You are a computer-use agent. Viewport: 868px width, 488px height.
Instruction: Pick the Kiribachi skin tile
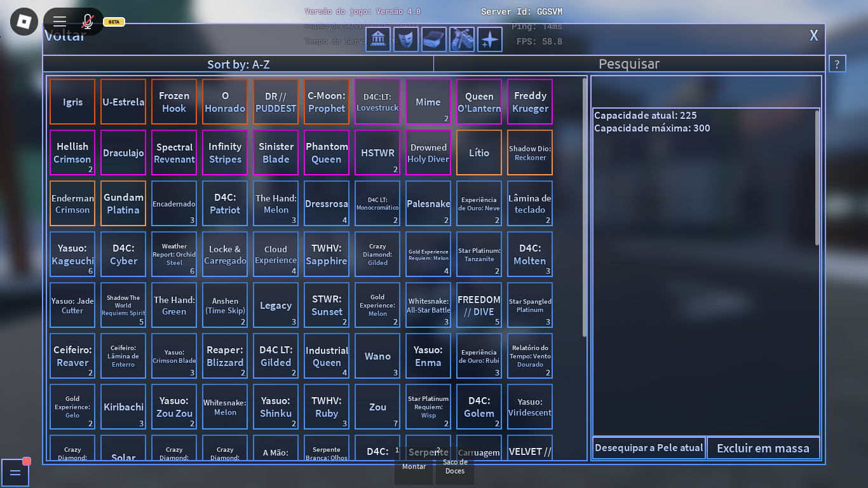[123, 407]
